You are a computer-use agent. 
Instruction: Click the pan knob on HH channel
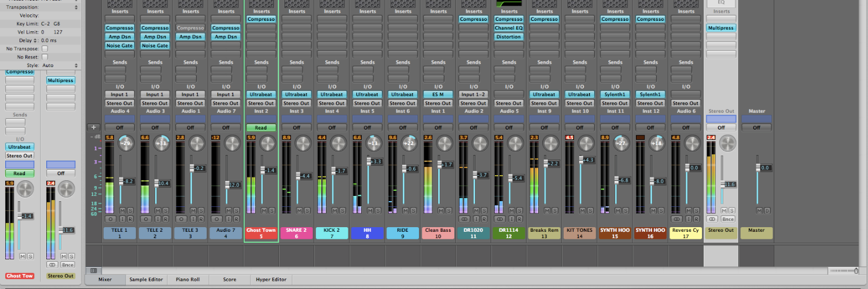374,143
